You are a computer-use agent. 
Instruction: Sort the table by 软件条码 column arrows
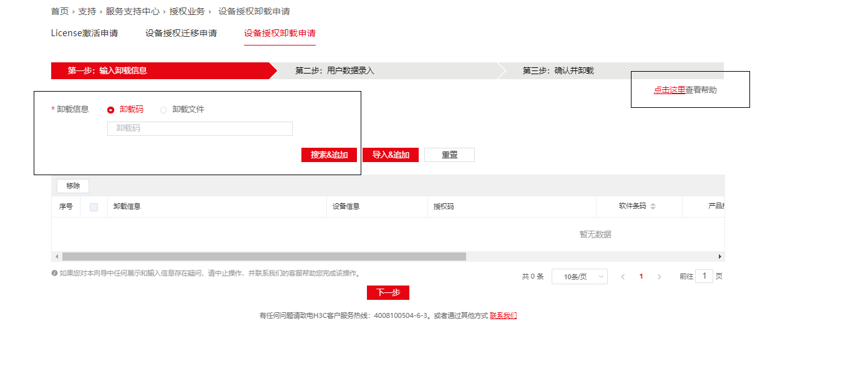(x=653, y=206)
